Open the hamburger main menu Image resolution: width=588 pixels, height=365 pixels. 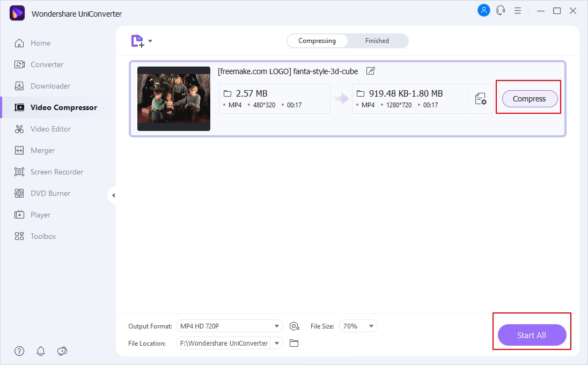[x=518, y=11]
